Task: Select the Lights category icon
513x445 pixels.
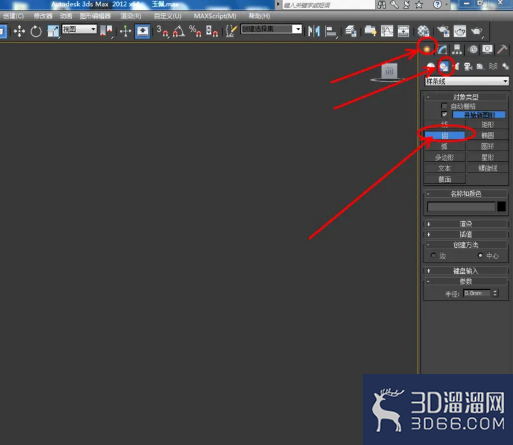Action: [456, 67]
